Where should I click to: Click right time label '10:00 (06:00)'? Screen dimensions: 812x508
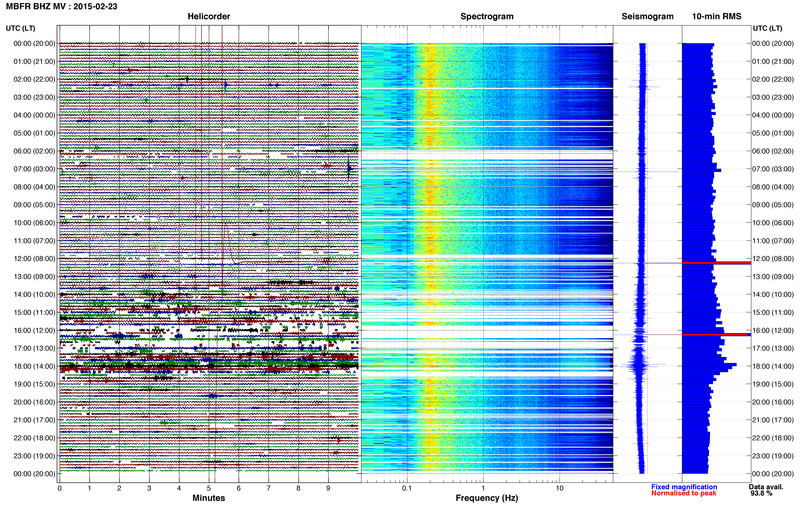tap(773, 223)
